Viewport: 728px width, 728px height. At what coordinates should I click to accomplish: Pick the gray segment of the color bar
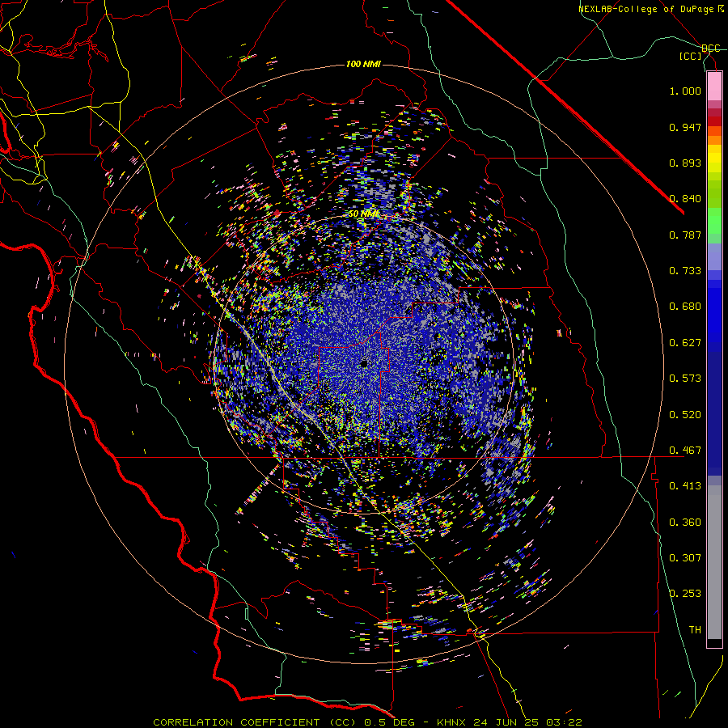(714, 562)
